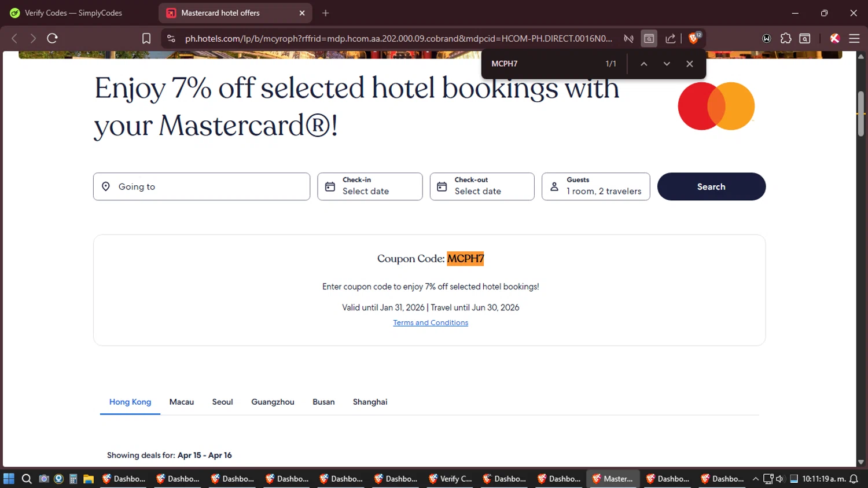868x488 pixels.
Task: Open the Check-in date picker
Action: point(370,186)
